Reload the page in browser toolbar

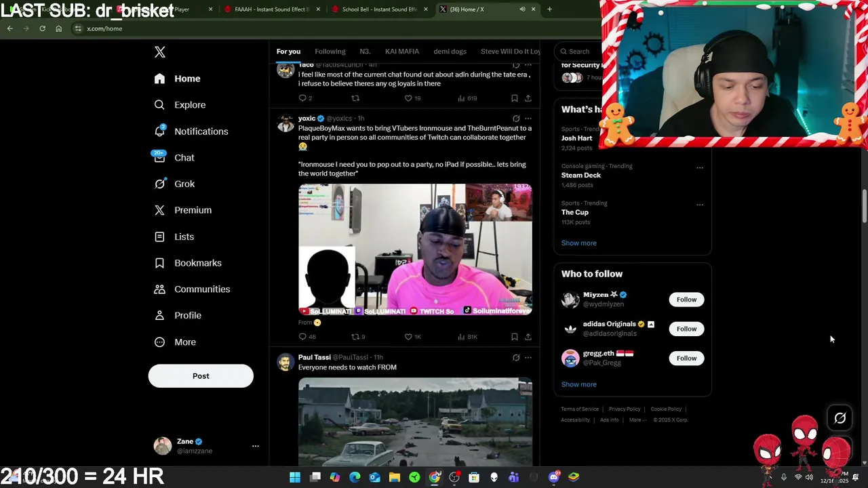pos(42,28)
